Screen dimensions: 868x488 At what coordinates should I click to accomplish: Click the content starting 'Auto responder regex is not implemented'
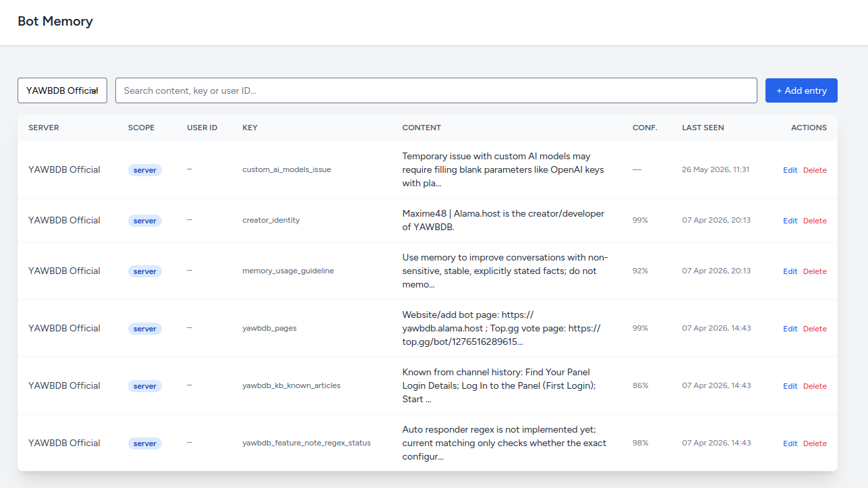504,443
